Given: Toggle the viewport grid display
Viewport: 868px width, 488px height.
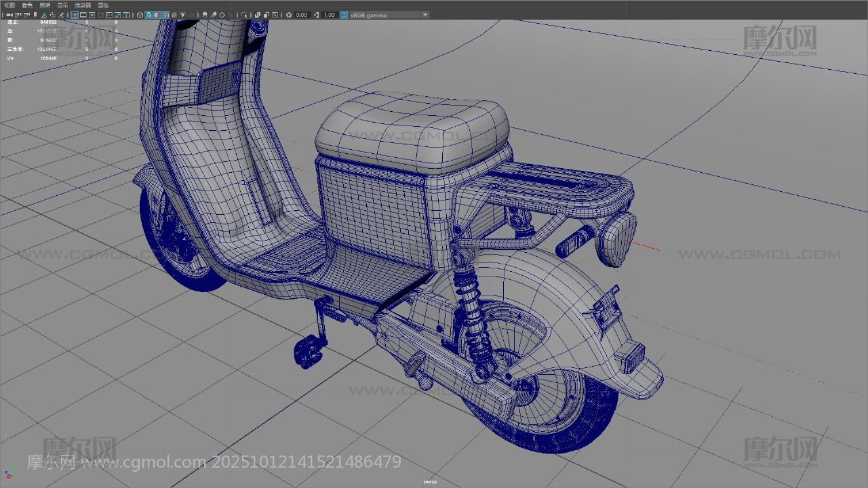Looking at the screenshot, I should tap(75, 15).
